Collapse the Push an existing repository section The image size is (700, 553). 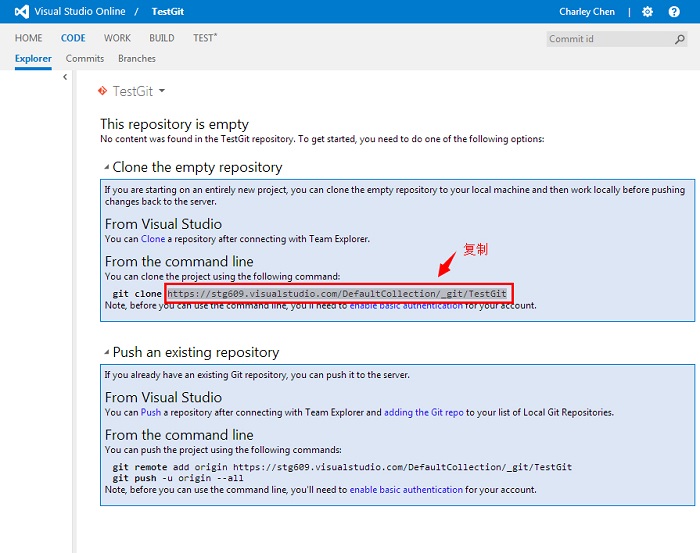[106, 352]
